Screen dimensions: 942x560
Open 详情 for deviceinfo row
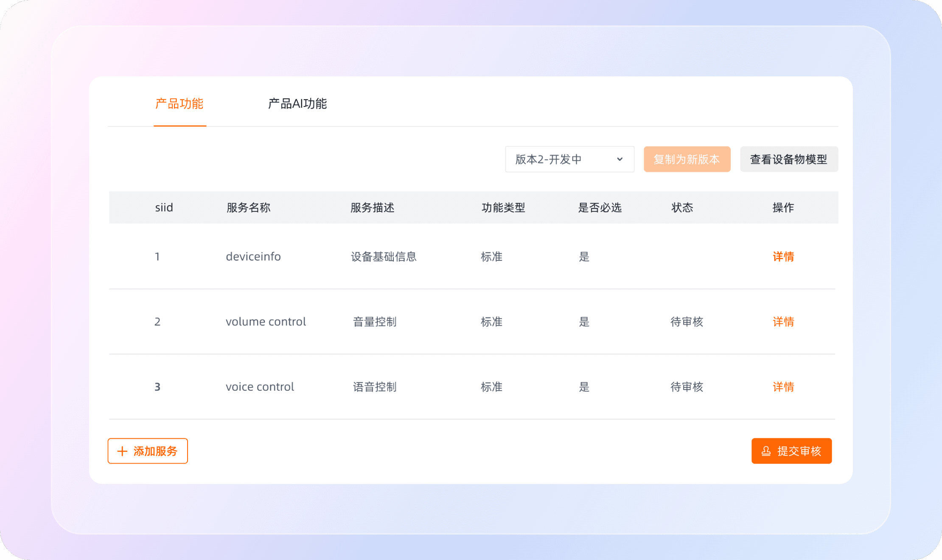click(x=783, y=257)
